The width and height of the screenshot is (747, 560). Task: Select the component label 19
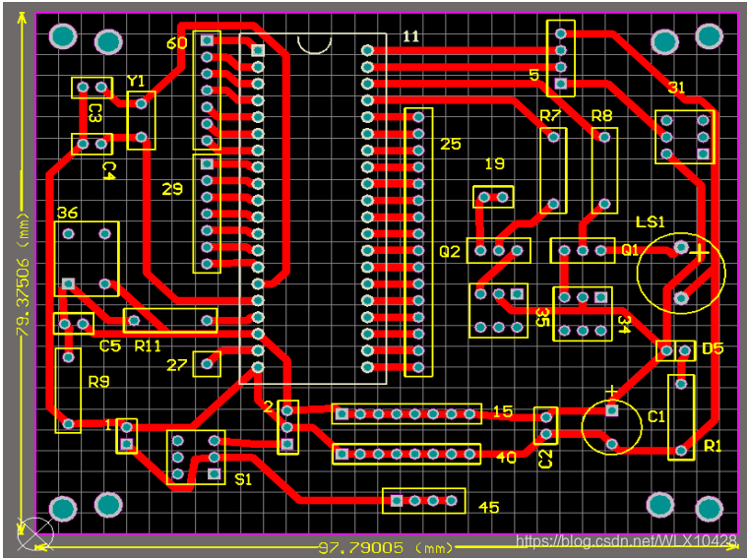494,164
